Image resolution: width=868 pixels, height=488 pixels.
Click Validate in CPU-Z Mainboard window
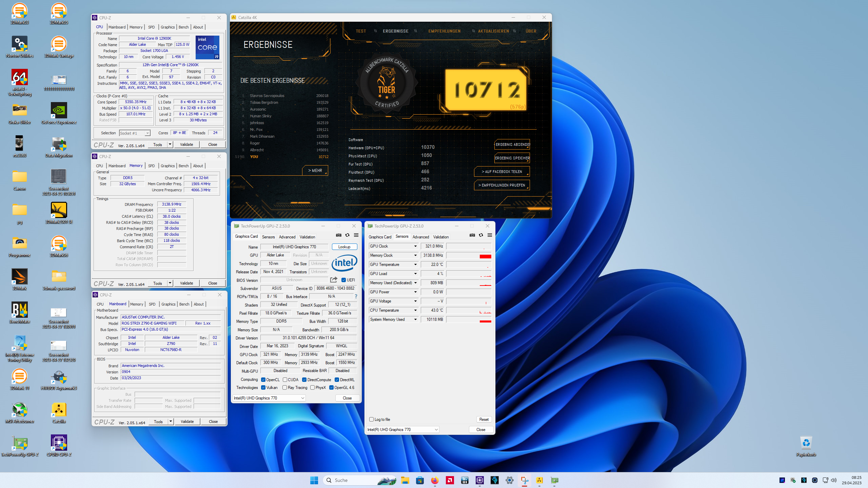point(187,422)
